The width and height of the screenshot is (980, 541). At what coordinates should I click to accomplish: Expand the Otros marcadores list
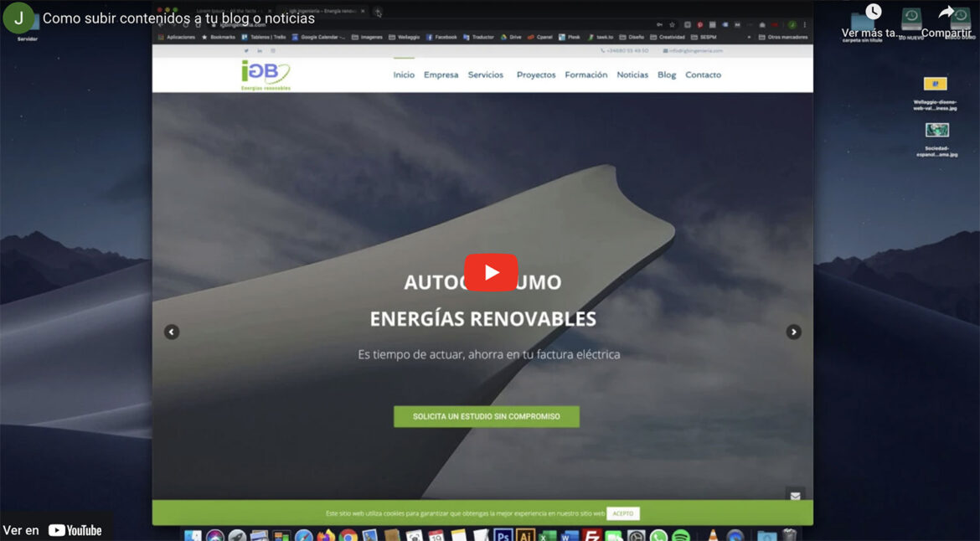point(783,37)
